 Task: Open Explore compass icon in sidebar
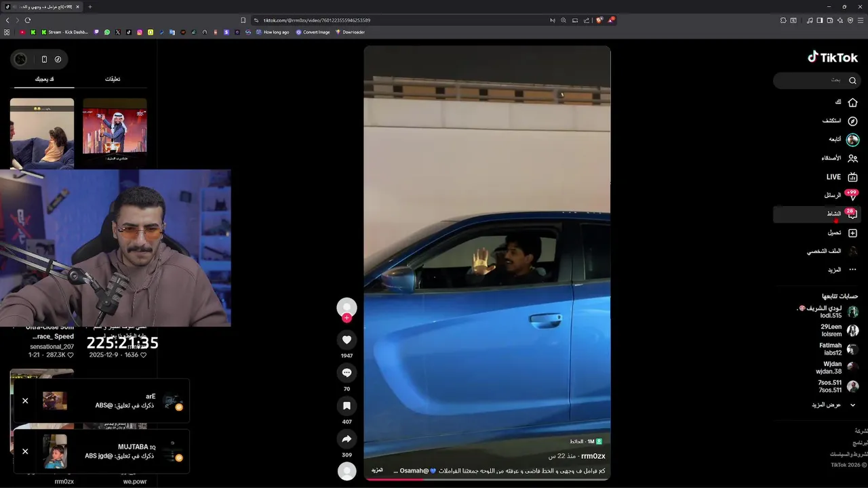tap(852, 121)
